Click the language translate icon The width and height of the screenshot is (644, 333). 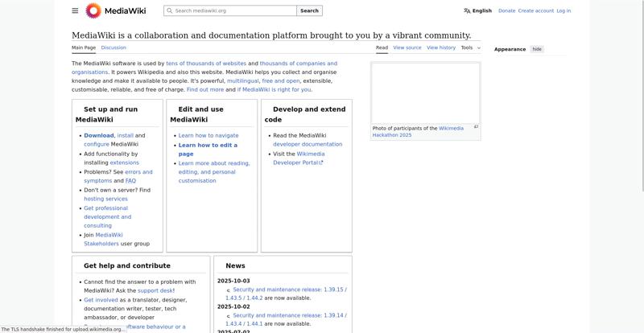click(x=467, y=10)
